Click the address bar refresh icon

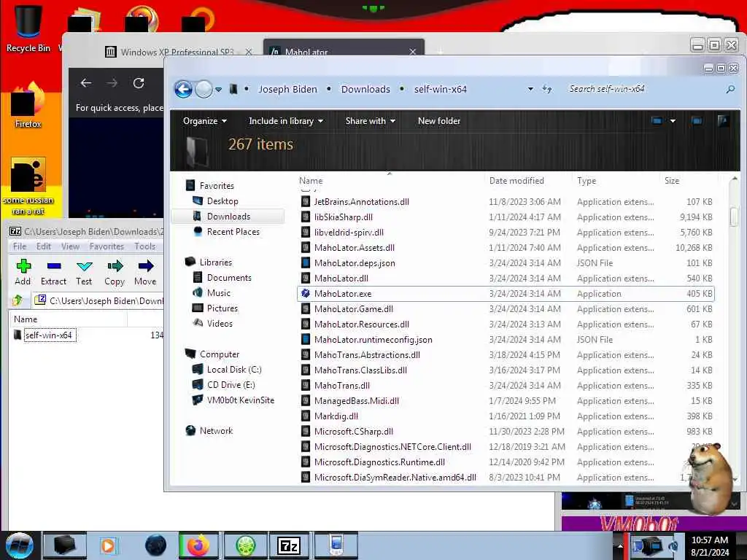coord(547,89)
